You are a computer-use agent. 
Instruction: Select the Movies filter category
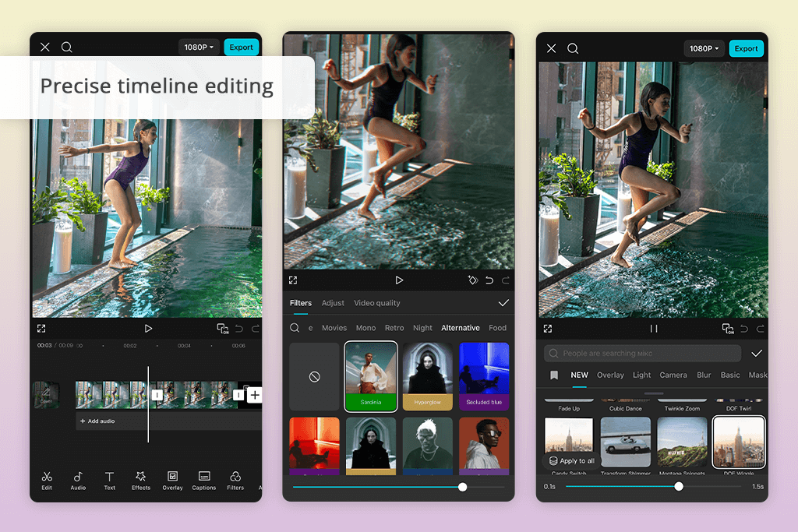[334, 328]
